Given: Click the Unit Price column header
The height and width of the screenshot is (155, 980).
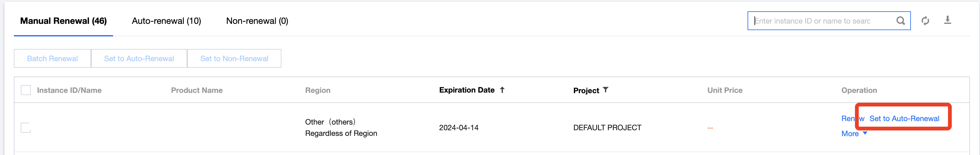Looking at the screenshot, I should pos(725,90).
